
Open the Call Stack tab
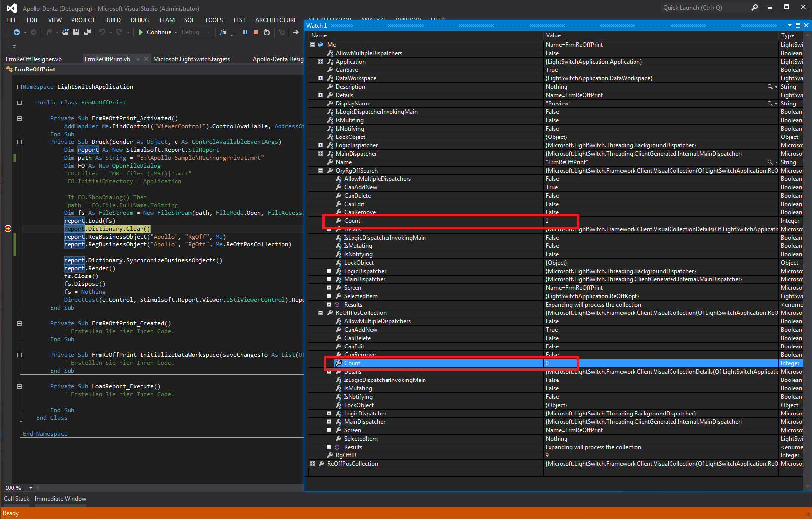pos(17,499)
